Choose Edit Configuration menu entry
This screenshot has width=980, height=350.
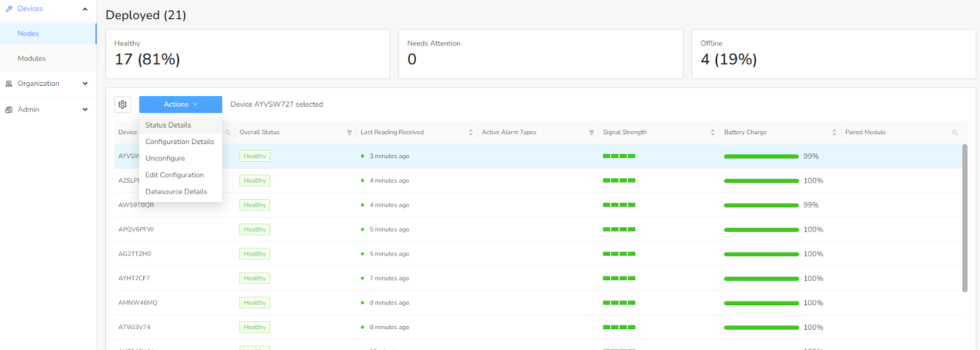[181, 175]
